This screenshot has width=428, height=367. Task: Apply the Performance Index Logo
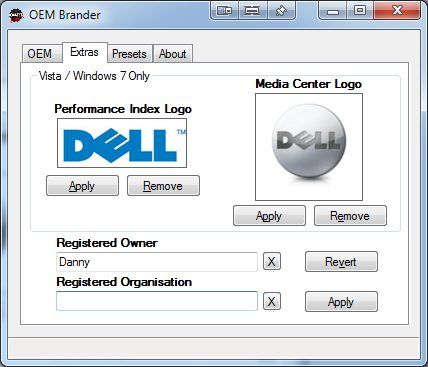pyautogui.click(x=82, y=186)
